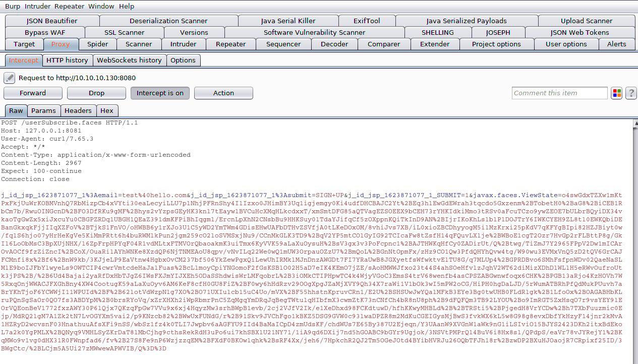This screenshot has height=364, width=638.
Task: Switch to the ExifTool tab
Action: [x=367, y=21]
